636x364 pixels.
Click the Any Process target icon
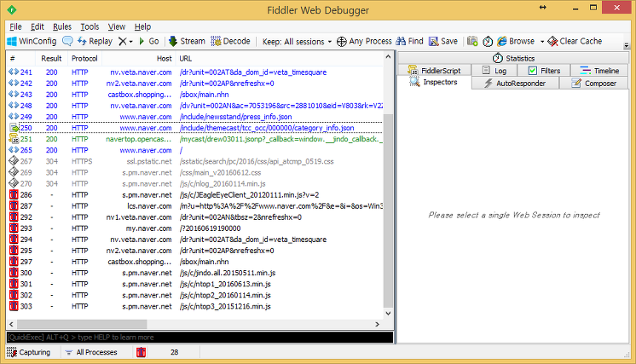(x=342, y=42)
